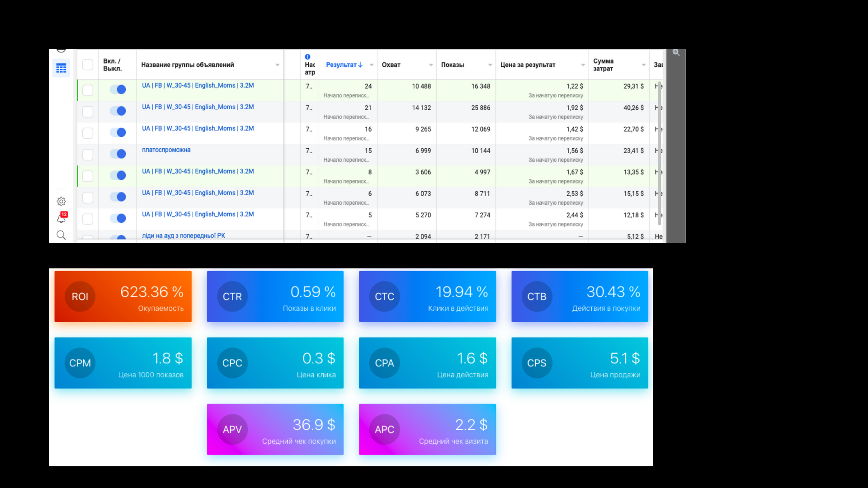Viewport: 868px width, 488px height.
Task: Click the CPM circle badge
Action: (x=80, y=363)
